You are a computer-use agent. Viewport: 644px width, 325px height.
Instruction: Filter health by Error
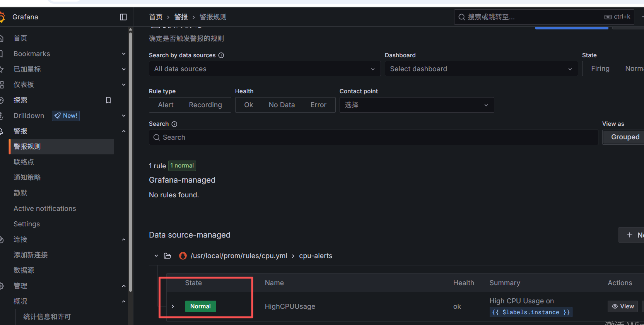click(x=318, y=105)
